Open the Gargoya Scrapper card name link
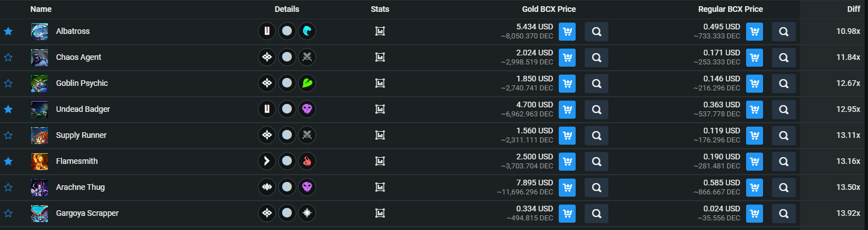 [87, 213]
